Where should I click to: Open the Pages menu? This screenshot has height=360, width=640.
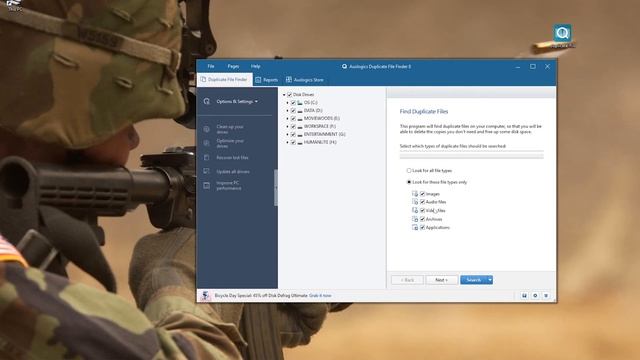[233, 66]
